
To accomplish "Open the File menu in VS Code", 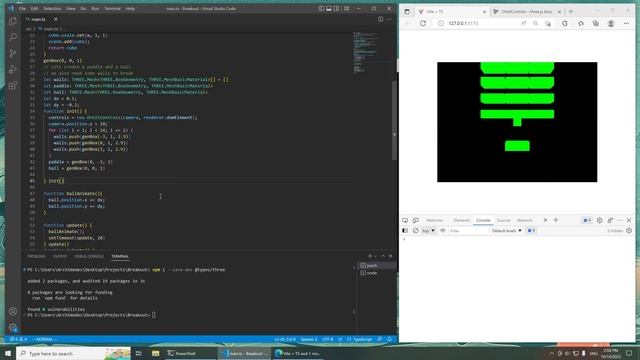I will [x=22, y=8].
